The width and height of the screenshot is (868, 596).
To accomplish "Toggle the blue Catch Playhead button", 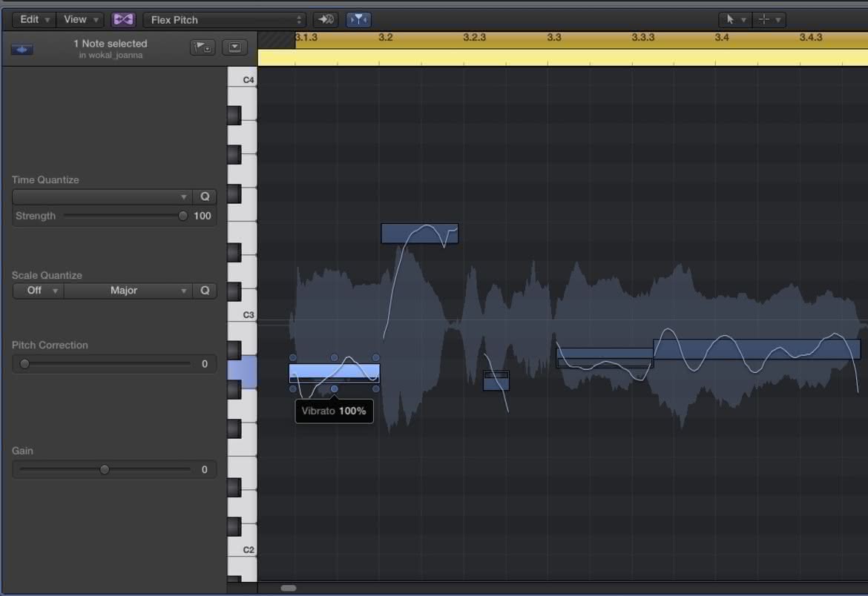I will (358, 20).
